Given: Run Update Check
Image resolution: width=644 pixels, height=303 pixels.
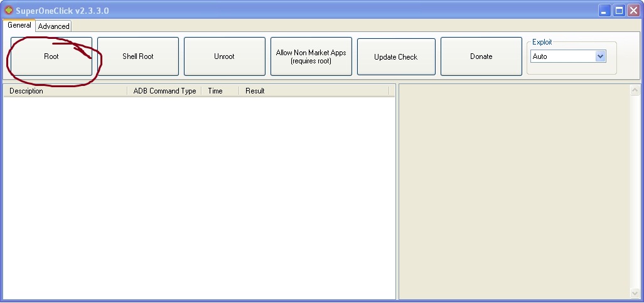Looking at the screenshot, I should (x=396, y=56).
